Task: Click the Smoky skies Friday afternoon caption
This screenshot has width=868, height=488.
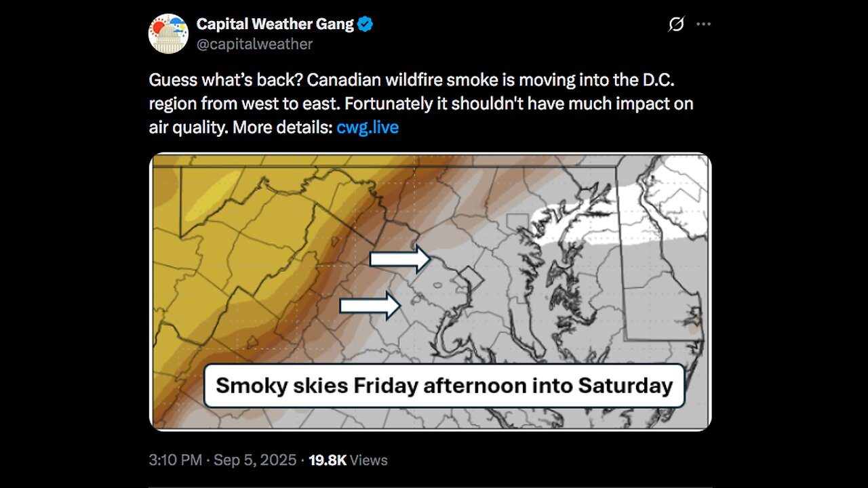Action: (444, 386)
